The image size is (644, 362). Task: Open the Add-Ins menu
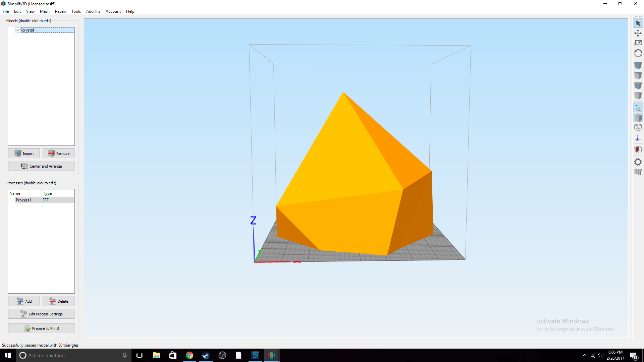coord(93,11)
